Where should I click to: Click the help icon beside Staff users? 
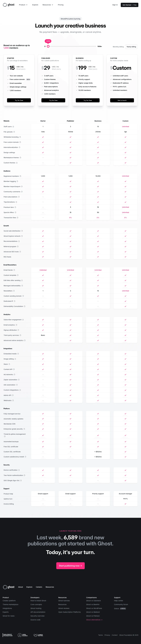(13, 126)
